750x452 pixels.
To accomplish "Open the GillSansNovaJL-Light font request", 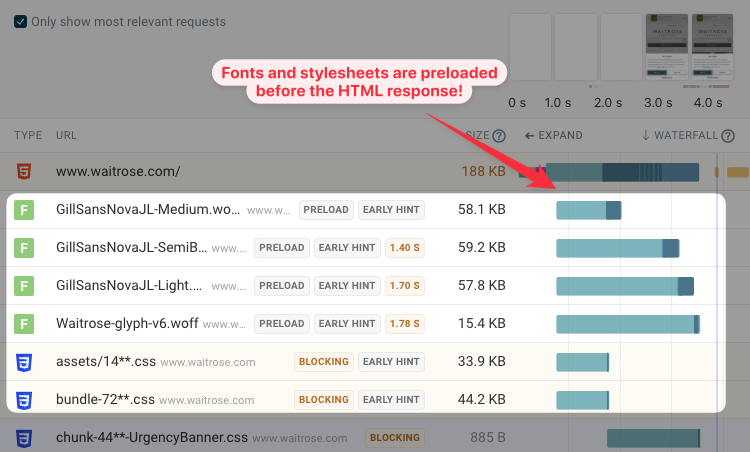I will (x=130, y=286).
